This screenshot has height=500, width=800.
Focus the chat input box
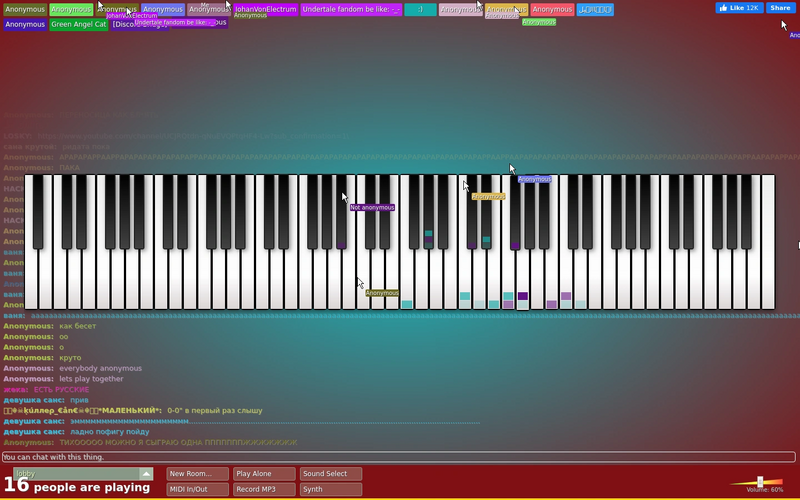tap(398, 457)
